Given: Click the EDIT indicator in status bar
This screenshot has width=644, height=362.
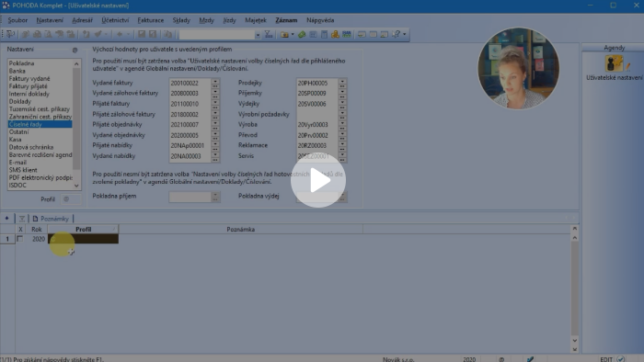Looking at the screenshot, I should (x=606, y=358).
